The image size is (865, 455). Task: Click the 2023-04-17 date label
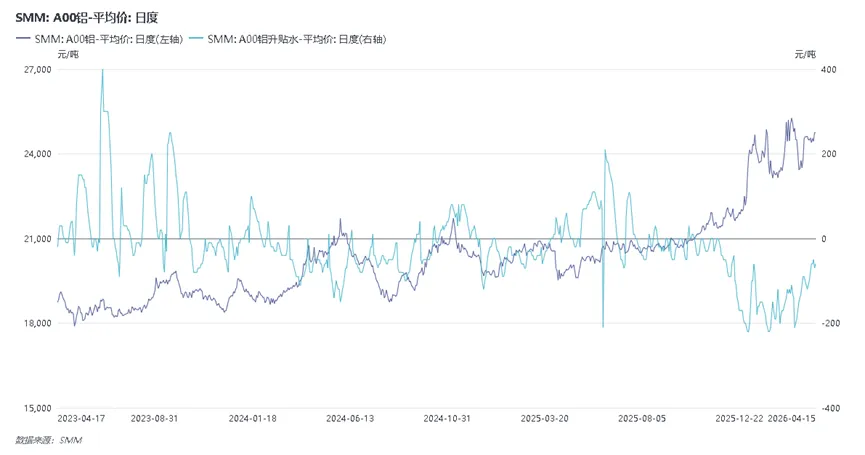[x=83, y=418]
